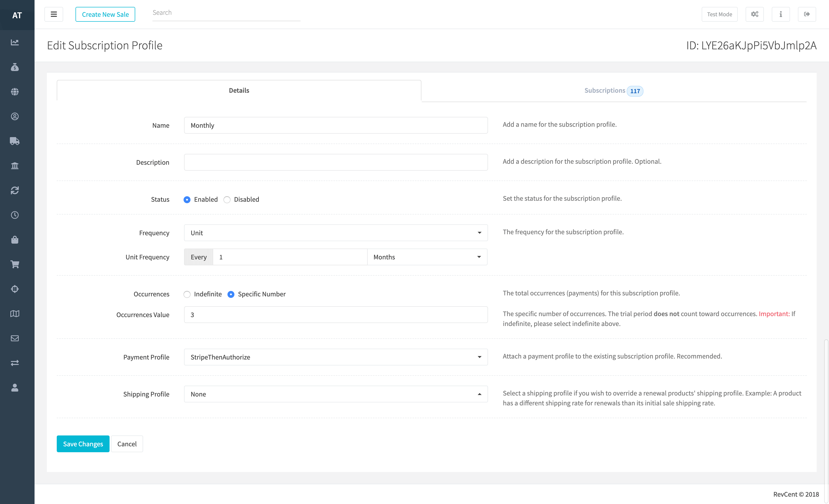Click the hamburger menu icon
This screenshot has width=829, height=504.
[x=54, y=14]
